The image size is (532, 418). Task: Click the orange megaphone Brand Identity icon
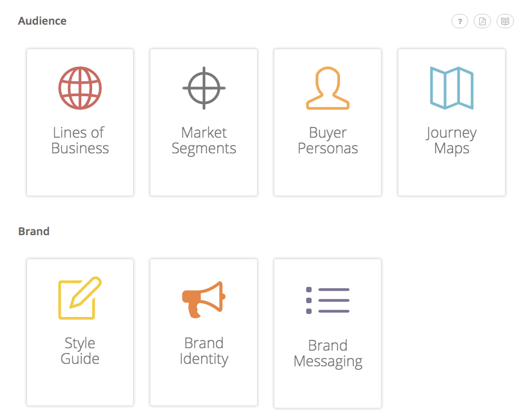point(204,299)
